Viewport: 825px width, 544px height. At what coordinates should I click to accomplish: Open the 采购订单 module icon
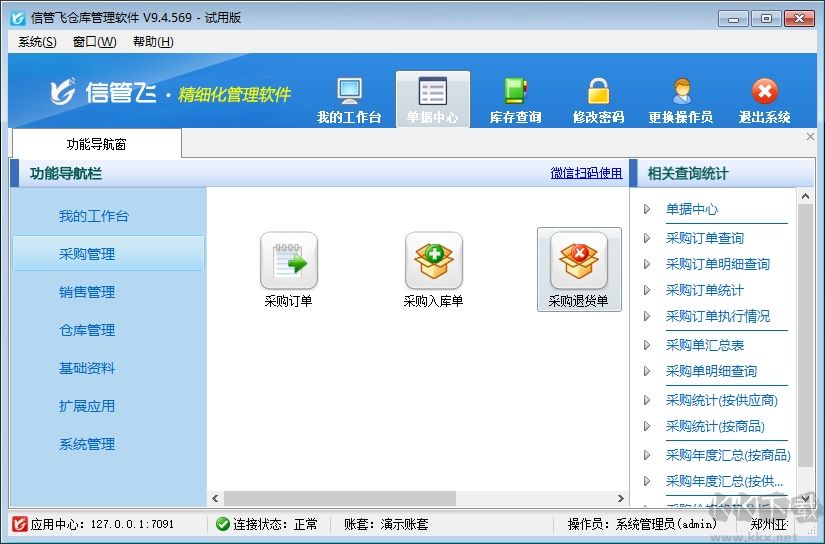[288, 270]
